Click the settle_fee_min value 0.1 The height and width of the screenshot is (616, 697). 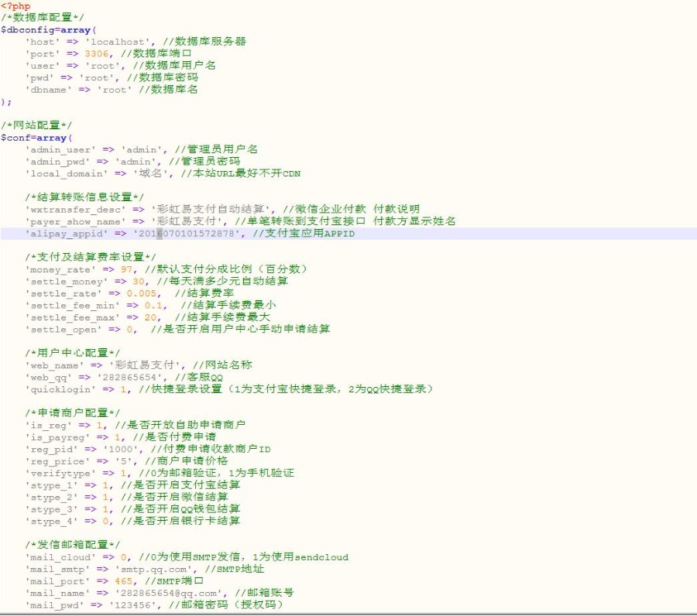click(x=153, y=306)
